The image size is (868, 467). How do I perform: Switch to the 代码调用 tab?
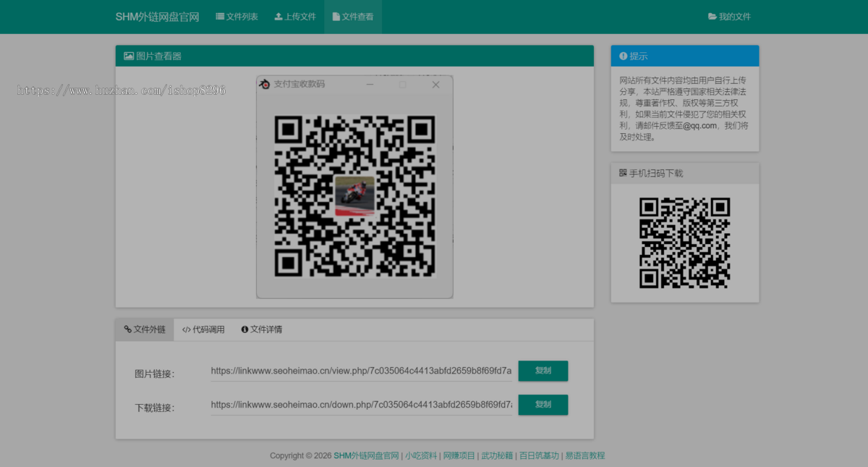coord(203,329)
